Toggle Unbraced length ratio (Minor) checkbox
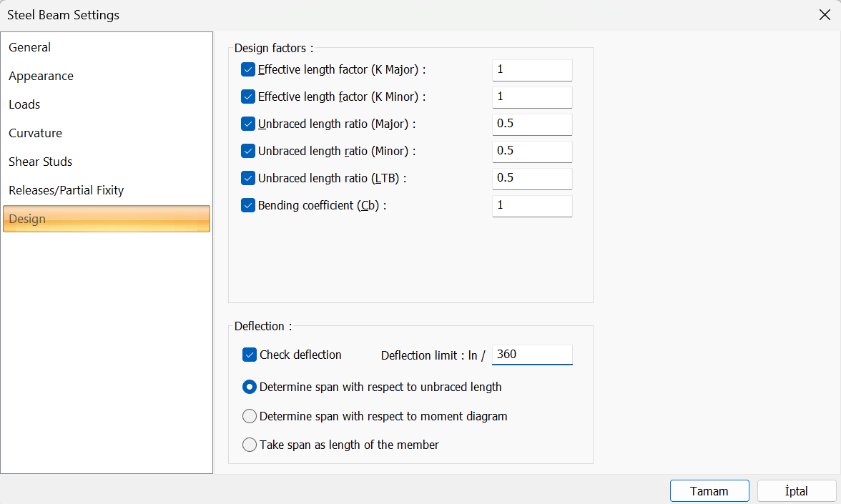The image size is (841, 504). coord(248,151)
